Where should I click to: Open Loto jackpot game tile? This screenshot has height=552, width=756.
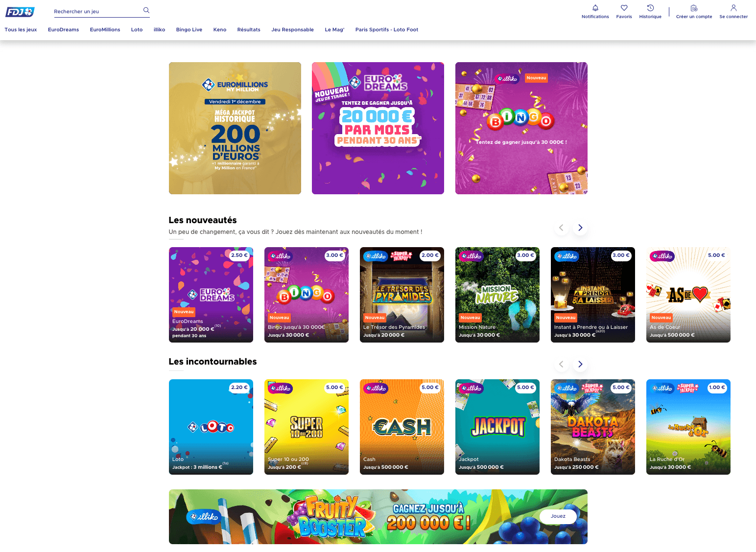[211, 427]
